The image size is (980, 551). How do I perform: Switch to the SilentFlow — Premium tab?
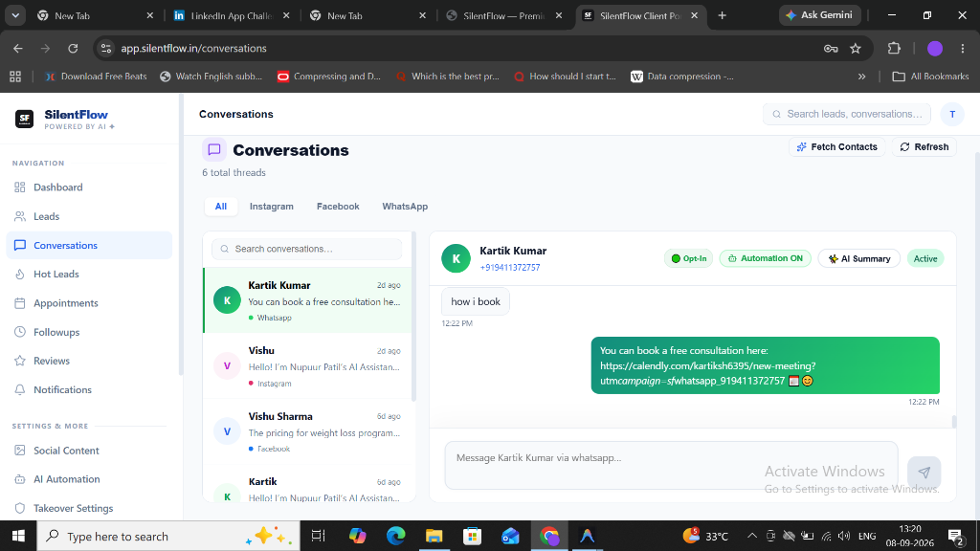pyautogui.click(x=504, y=15)
